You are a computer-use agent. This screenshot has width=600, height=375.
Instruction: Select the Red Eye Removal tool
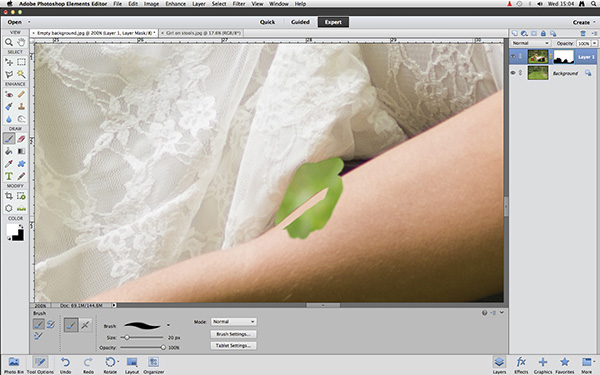pos(9,94)
